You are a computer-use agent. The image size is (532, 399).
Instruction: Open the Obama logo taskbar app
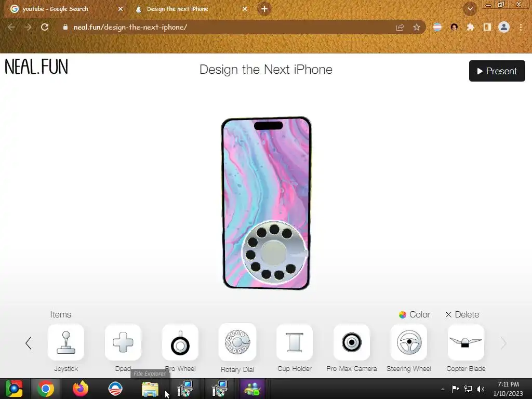[115, 389]
